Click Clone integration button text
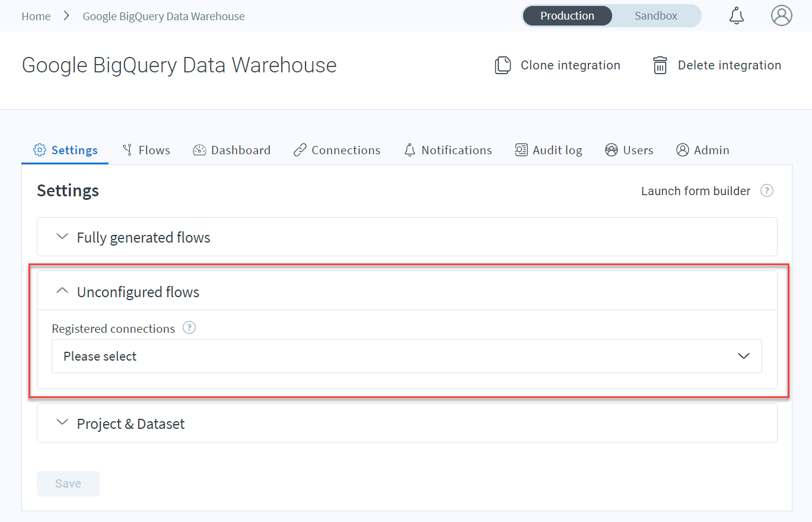 point(571,65)
